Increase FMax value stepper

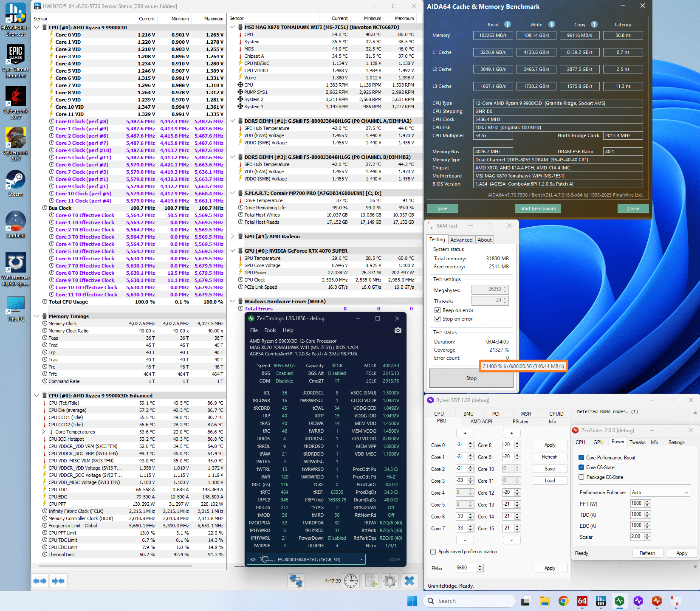[x=480, y=566]
